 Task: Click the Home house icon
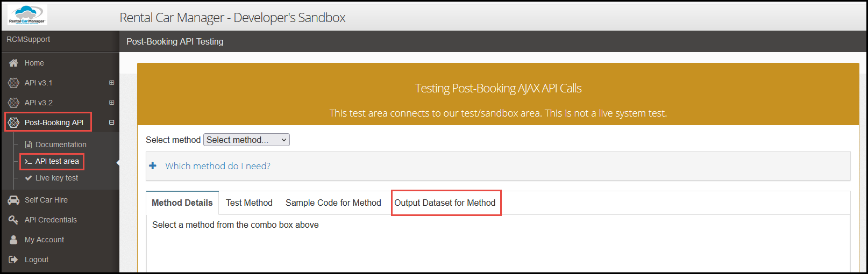click(14, 63)
